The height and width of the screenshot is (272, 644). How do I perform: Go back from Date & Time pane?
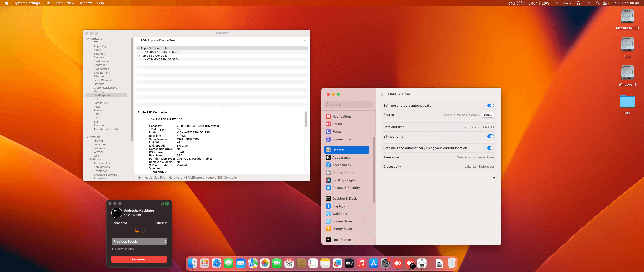[x=382, y=94]
